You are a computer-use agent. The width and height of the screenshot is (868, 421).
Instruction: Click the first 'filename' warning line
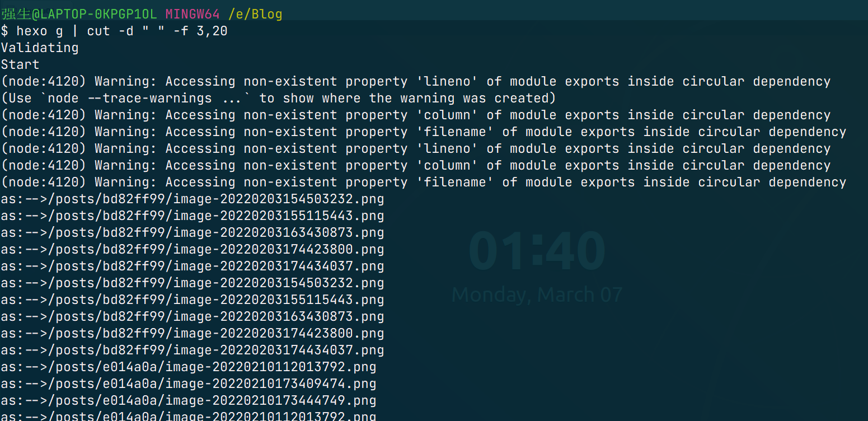pos(424,132)
